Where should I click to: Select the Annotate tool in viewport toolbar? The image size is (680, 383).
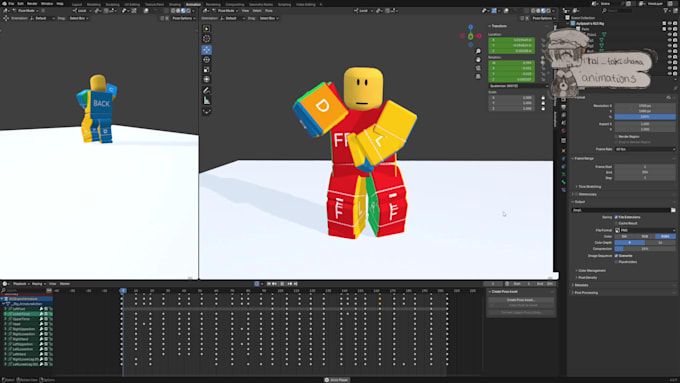click(206, 90)
